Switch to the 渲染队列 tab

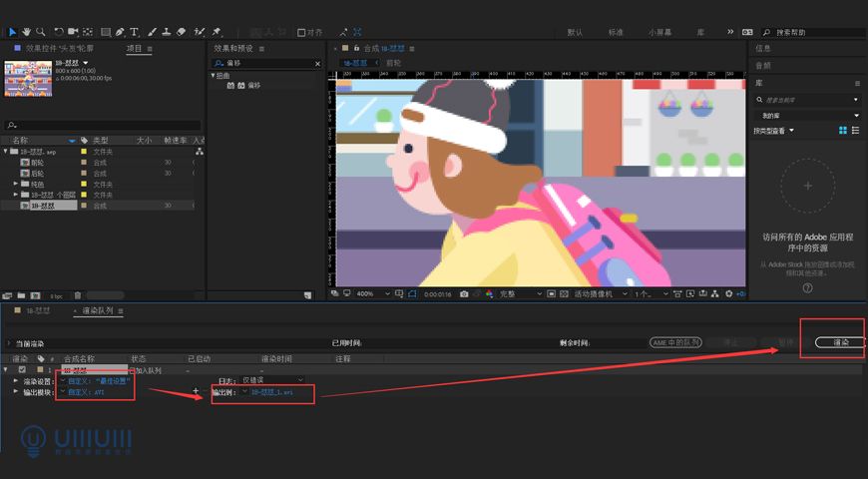(x=98, y=310)
